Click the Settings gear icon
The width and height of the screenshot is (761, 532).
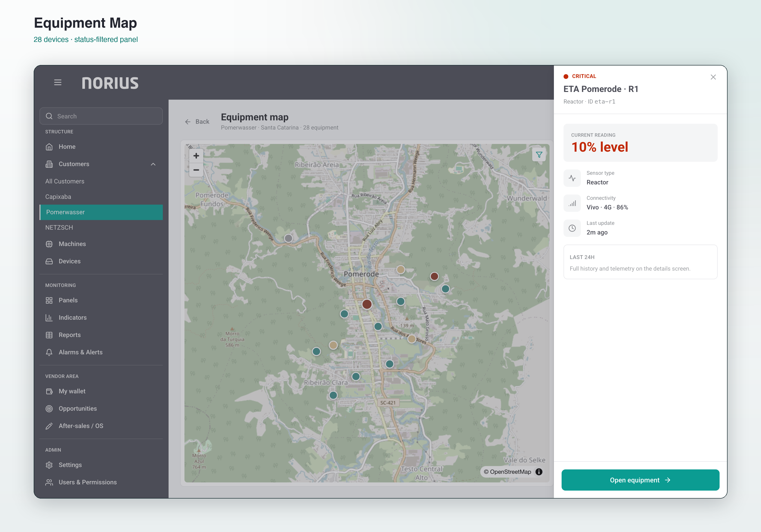click(49, 465)
